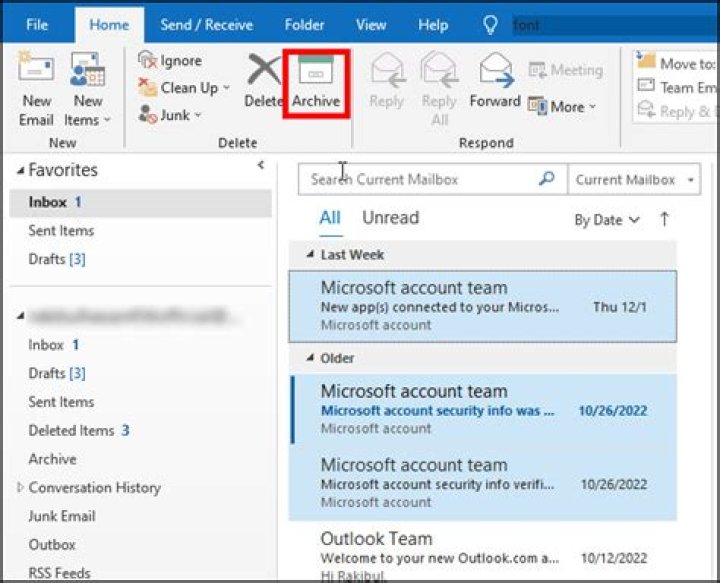
Task: Open the New Items menu
Action: coord(87,90)
